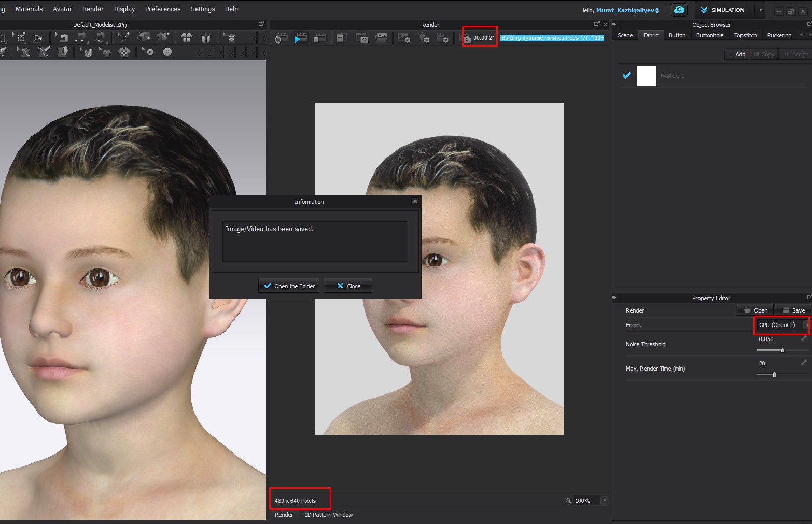This screenshot has width=812, height=524.
Task: Open the light properties bulb-gear icon
Action: point(423,38)
